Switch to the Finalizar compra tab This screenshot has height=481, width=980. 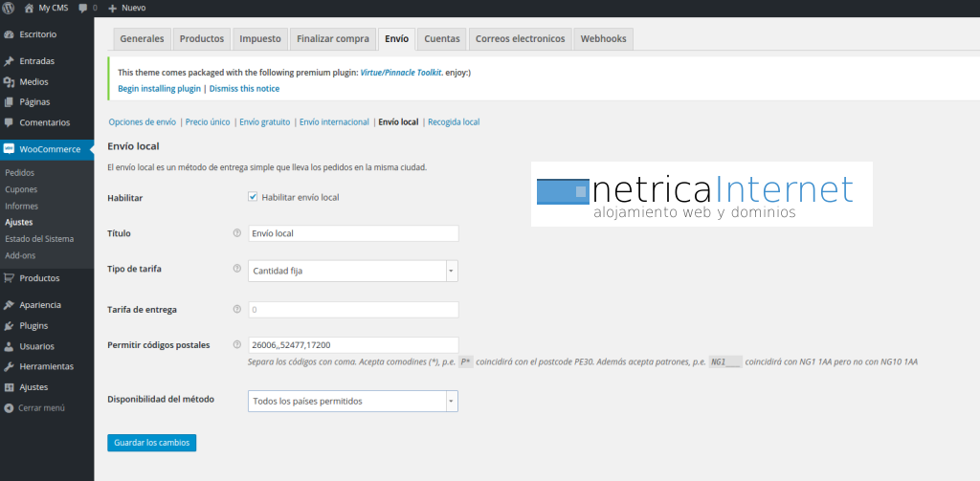(332, 39)
